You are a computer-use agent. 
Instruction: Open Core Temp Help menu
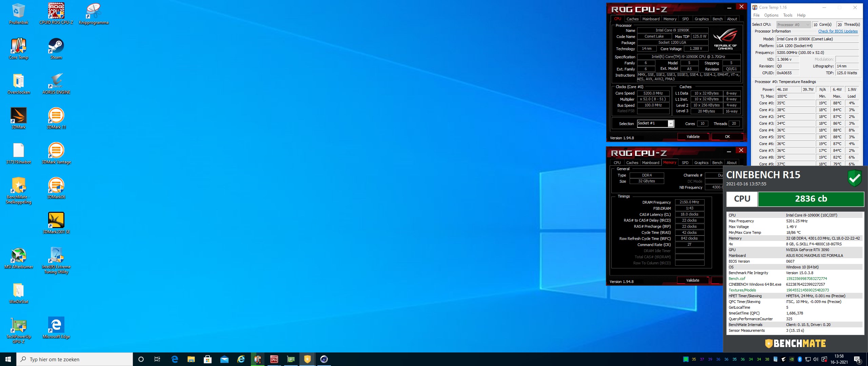801,15
